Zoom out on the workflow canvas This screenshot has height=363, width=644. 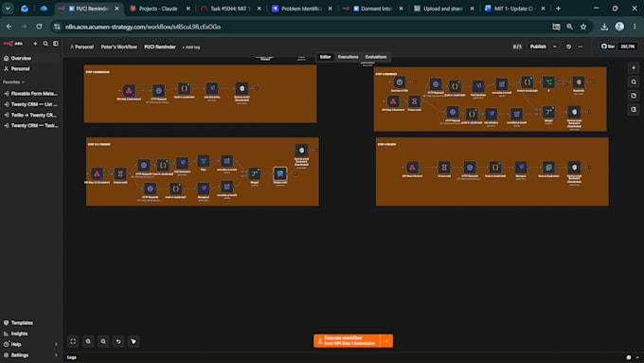(103, 341)
